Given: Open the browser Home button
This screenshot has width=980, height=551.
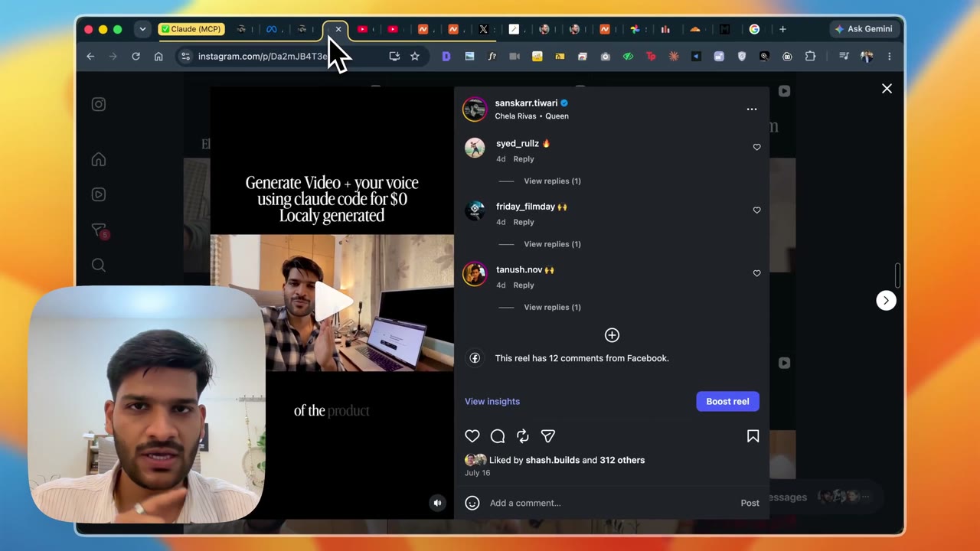Looking at the screenshot, I should click(158, 56).
